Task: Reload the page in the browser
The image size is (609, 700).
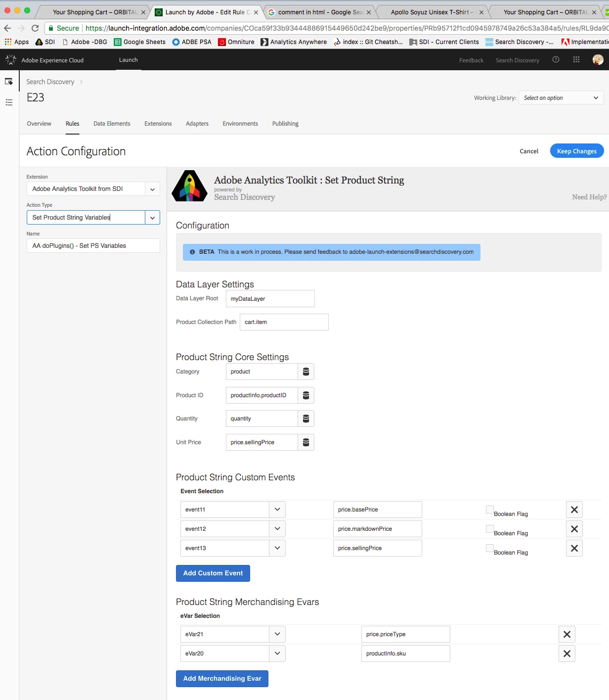Action: pos(35,28)
